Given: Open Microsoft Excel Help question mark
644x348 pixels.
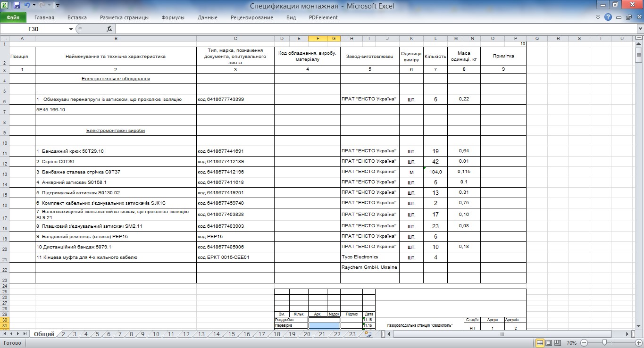Looking at the screenshot, I should point(608,17).
